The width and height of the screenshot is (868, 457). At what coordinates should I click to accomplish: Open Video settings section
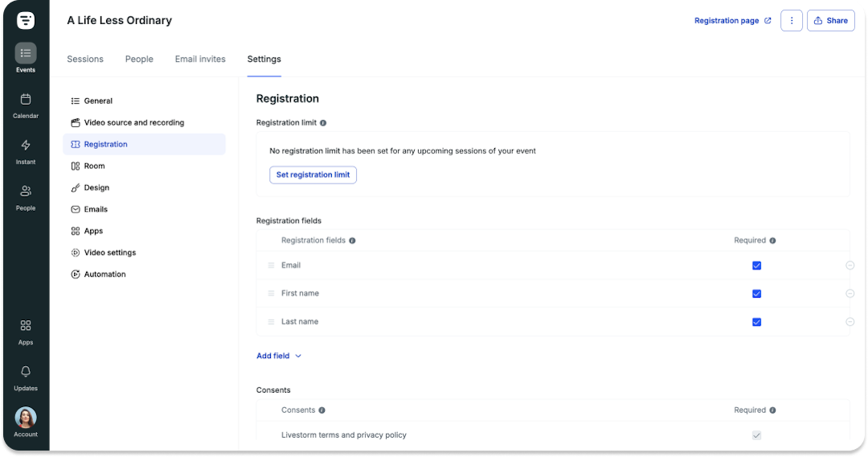coord(144,252)
